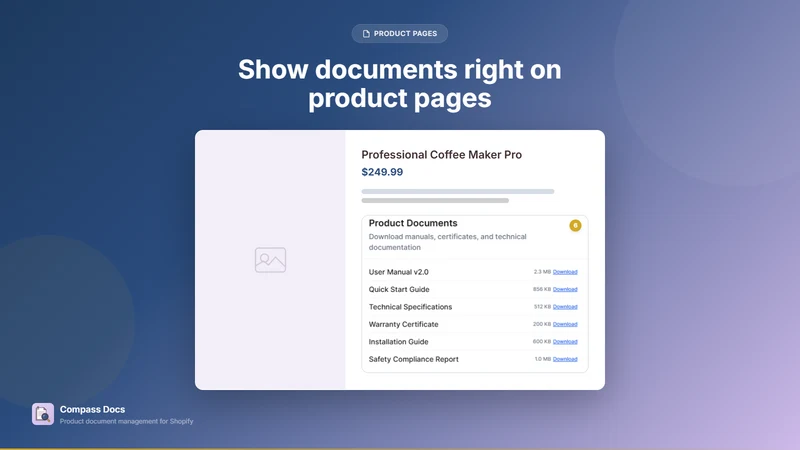This screenshot has height=450, width=800.
Task: Select the Safety Compliance Report row title
Action: tap(414, 359)
